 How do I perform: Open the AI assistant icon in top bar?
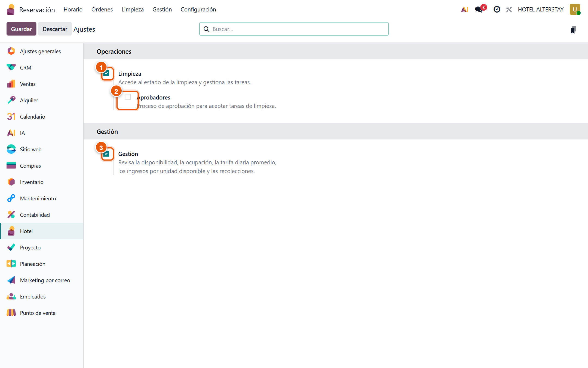tap(465, 10)
